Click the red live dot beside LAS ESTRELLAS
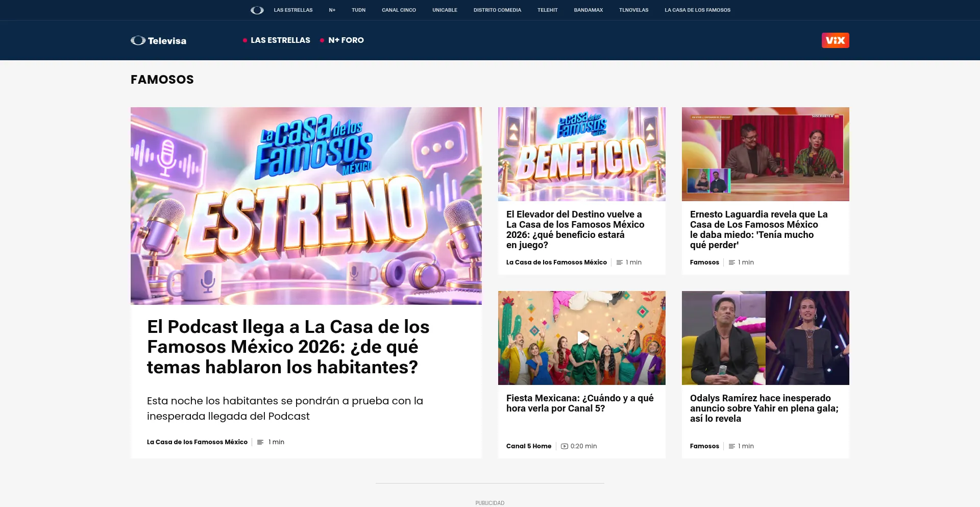 pyautogui.click(x=245, y=40)
